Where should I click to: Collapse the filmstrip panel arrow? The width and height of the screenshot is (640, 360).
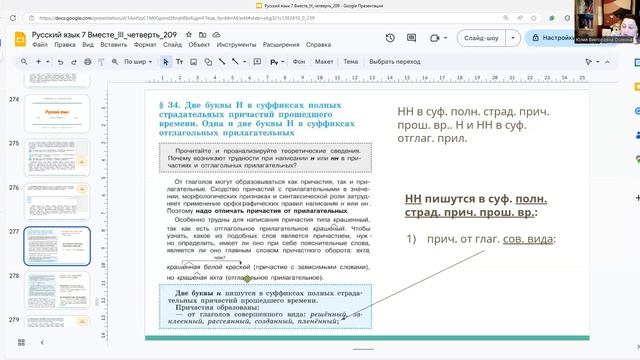42,342
